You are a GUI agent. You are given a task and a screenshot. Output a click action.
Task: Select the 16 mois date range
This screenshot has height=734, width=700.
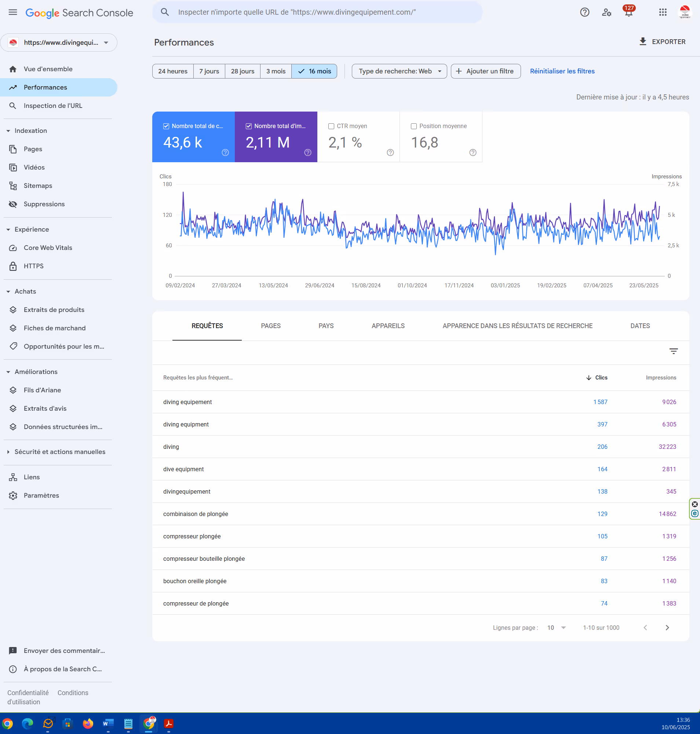pyautogui.click(x=314, y=71)
